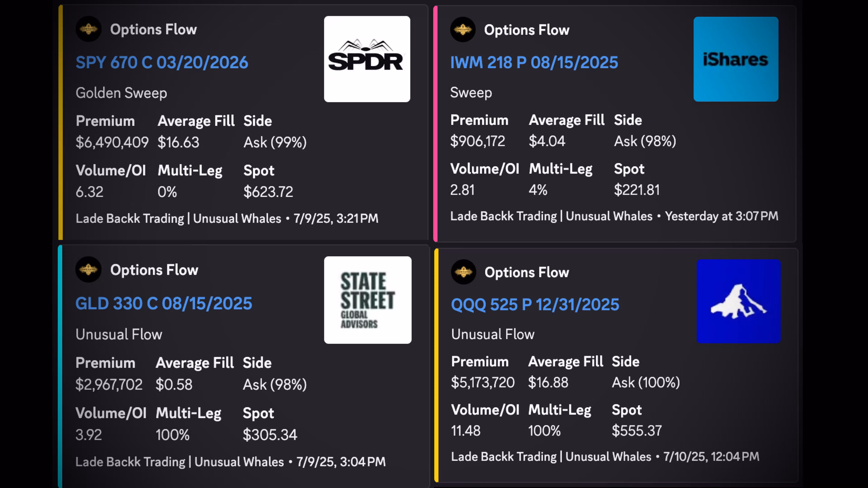Click the Options Flow author name on SPY card

point(153,30)
